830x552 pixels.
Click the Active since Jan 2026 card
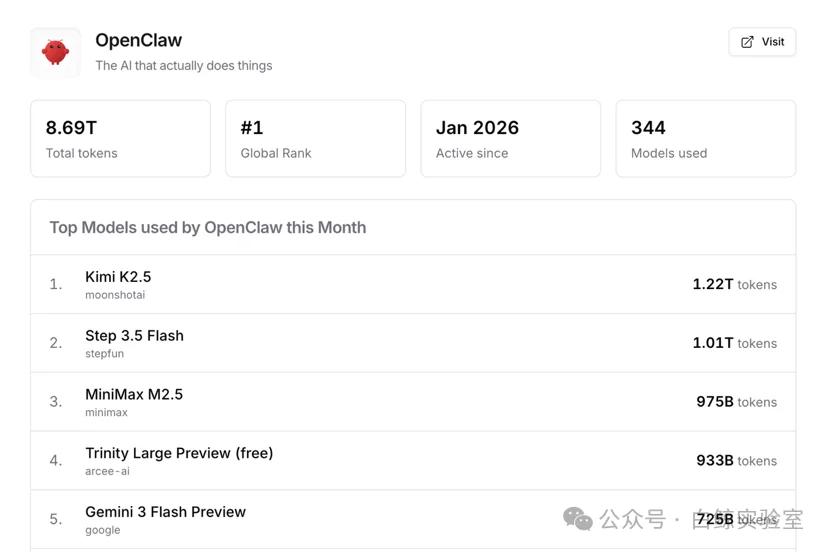pos(510,139)
